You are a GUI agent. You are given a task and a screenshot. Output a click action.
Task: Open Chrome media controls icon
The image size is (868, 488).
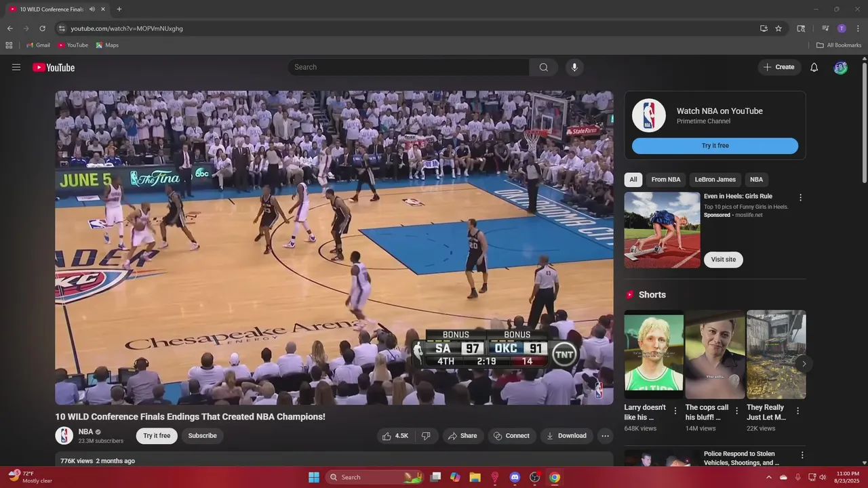(x=825, y=28)
